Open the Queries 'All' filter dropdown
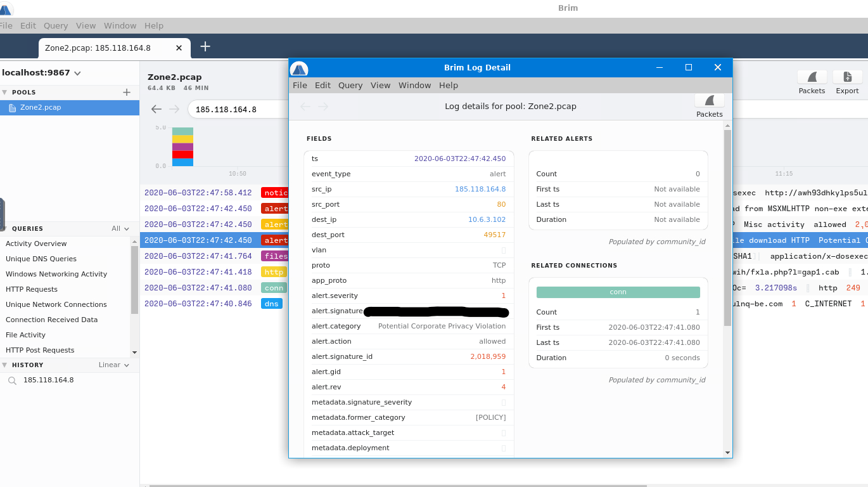The width and height of the screenshot is (868, 487). click(x=120, y=229)
